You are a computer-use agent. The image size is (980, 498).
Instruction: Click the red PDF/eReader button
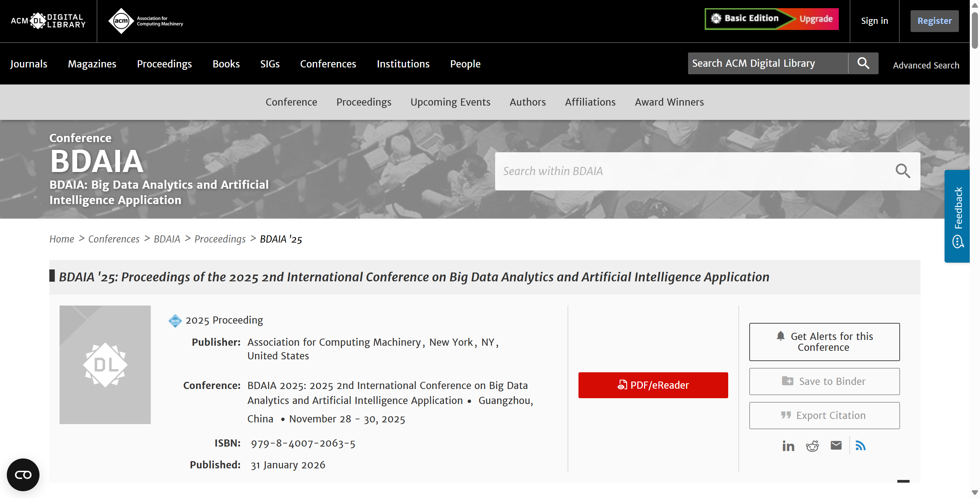coord(653,385)
